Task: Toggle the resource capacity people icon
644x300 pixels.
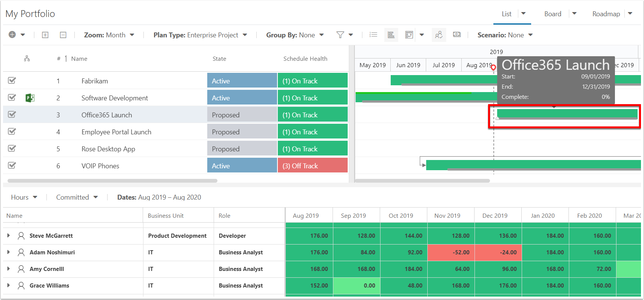Action: pos(439,35)
